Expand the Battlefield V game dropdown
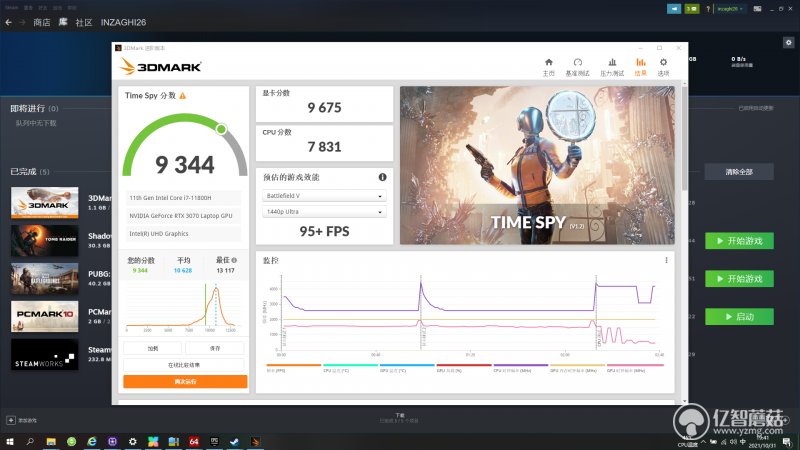This screenshot has width=800, height=450. (324, 196)
